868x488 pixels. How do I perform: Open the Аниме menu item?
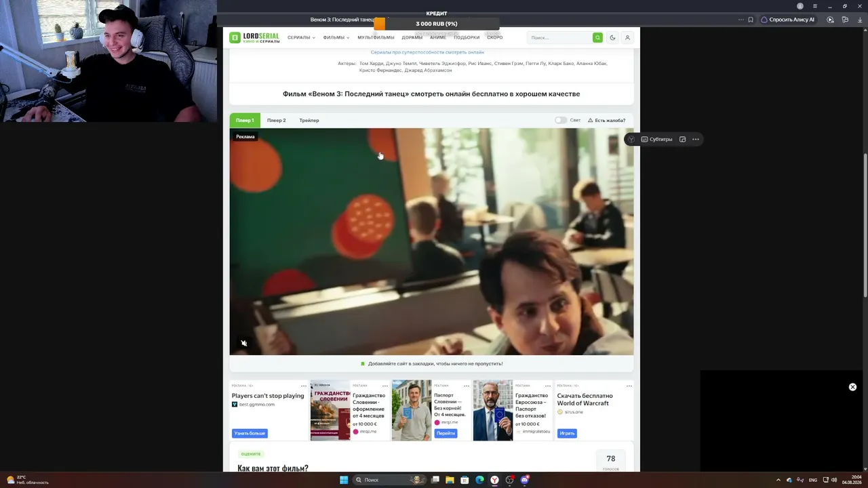click(x=438, y=38)
